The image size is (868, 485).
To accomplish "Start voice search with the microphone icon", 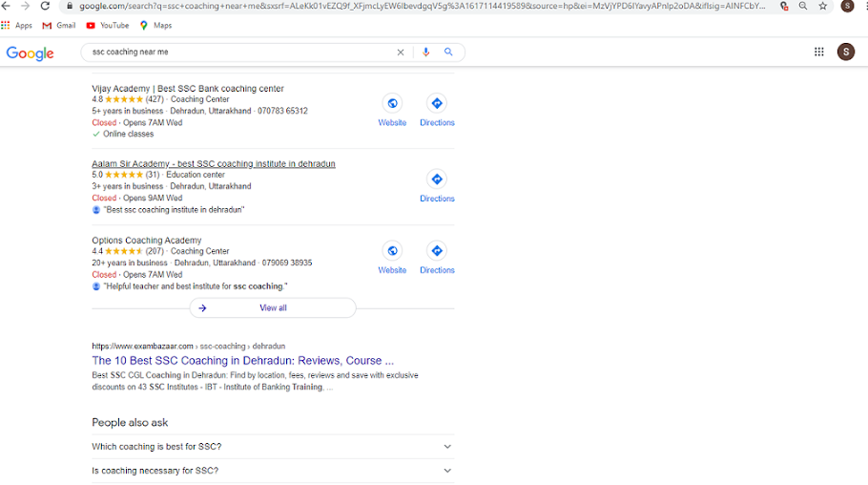I will 425,53.
